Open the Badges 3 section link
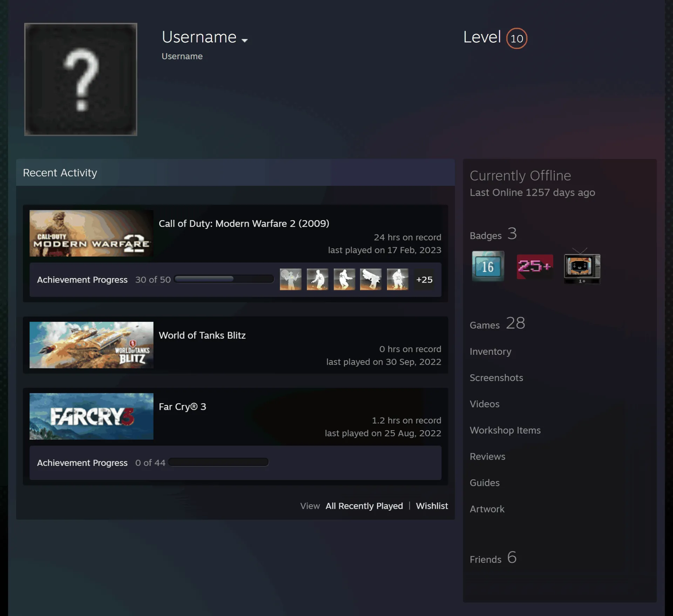The image size is (673, 616). (x=493, y=234)
